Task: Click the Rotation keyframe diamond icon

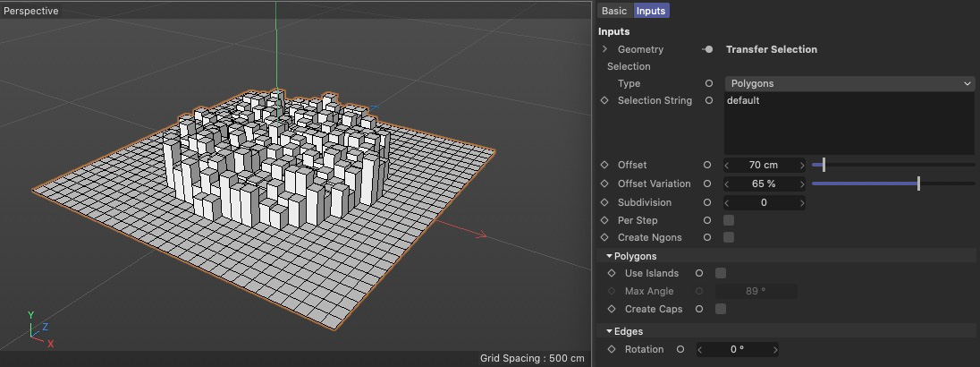Action: [612, 349]
